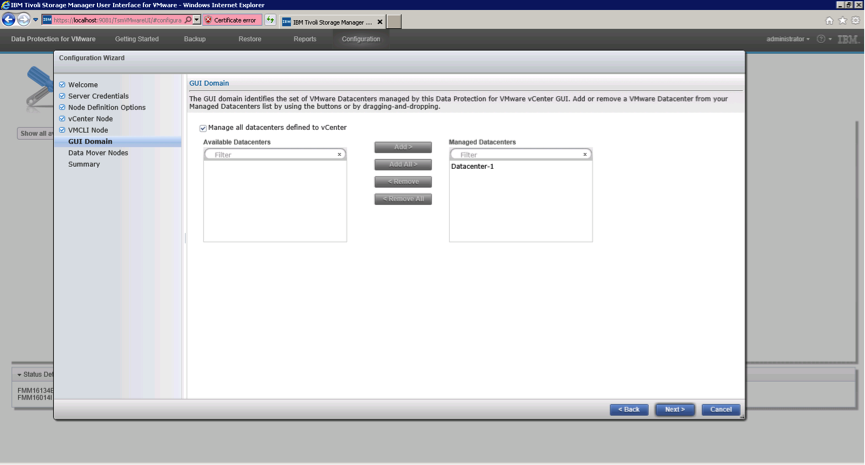Image resolution: width=865 pixels, height=465 pixels.
Task: Open the administrator user dropdown
Action: (x=788, y=39)
